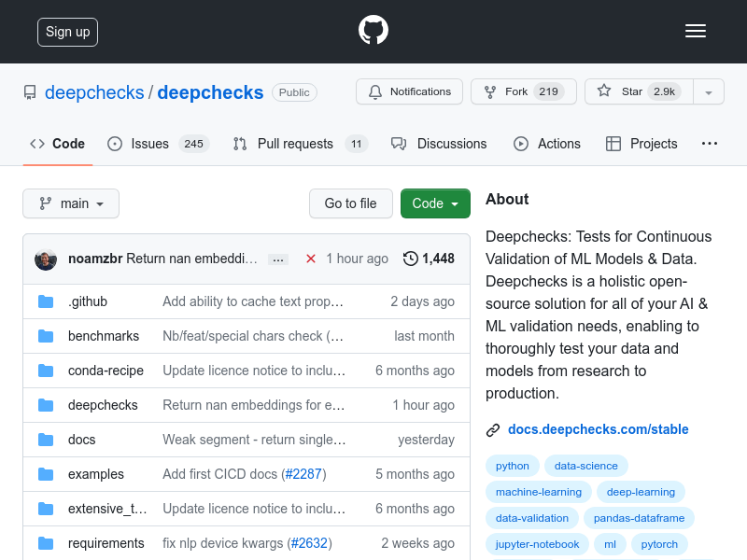Switch to the Discussions tab
This screenshot has width=747, height=560.
point(439,144)
